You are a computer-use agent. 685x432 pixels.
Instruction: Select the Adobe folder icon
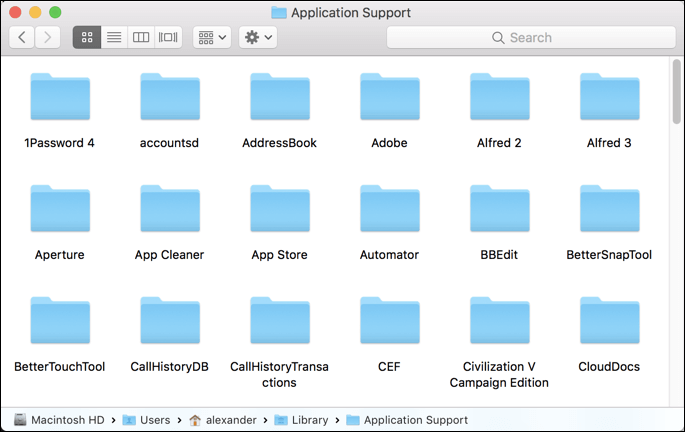point(390,97)
